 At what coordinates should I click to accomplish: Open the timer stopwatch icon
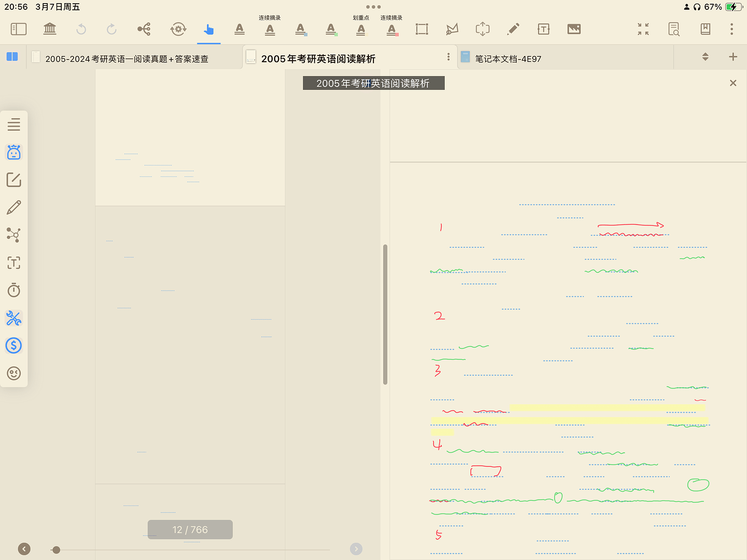click(14, 290)
